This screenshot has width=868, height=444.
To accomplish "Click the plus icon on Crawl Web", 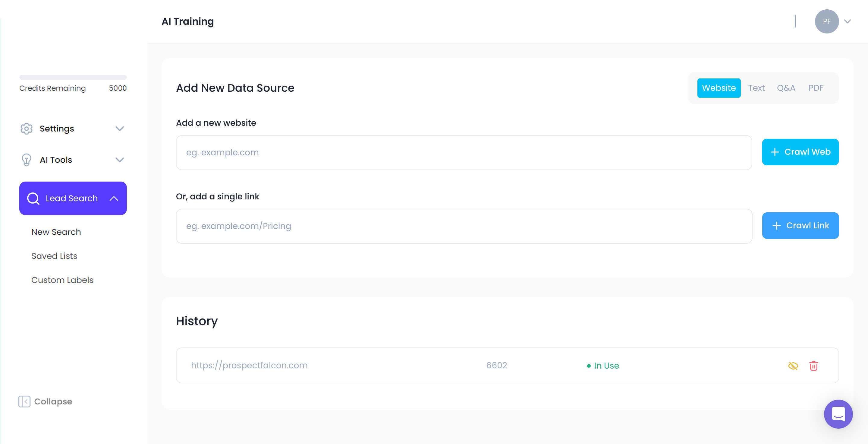I will click(775, 152).
